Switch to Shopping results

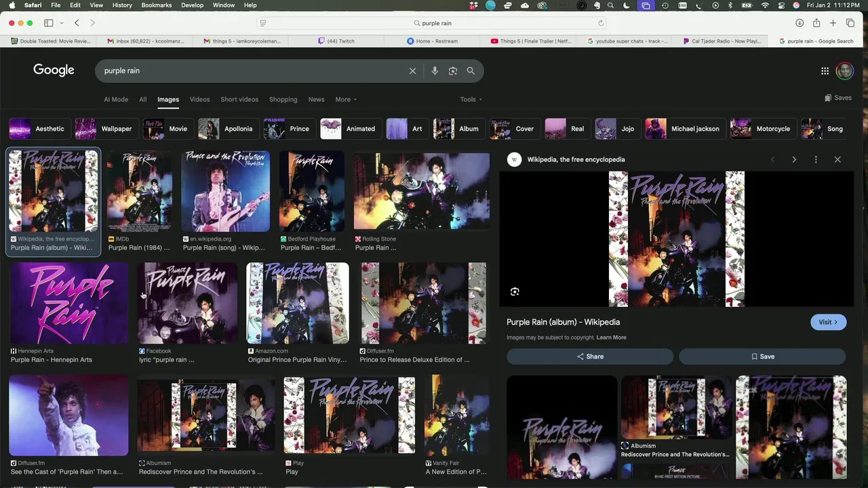coord(283,100)
